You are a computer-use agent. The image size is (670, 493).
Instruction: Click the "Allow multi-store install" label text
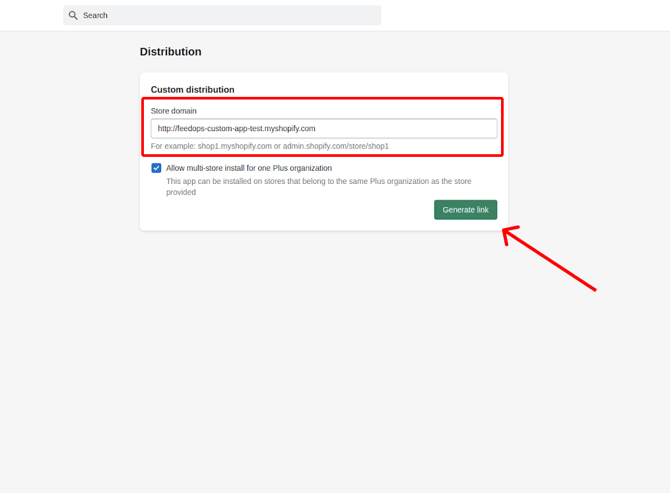(249, 168)
